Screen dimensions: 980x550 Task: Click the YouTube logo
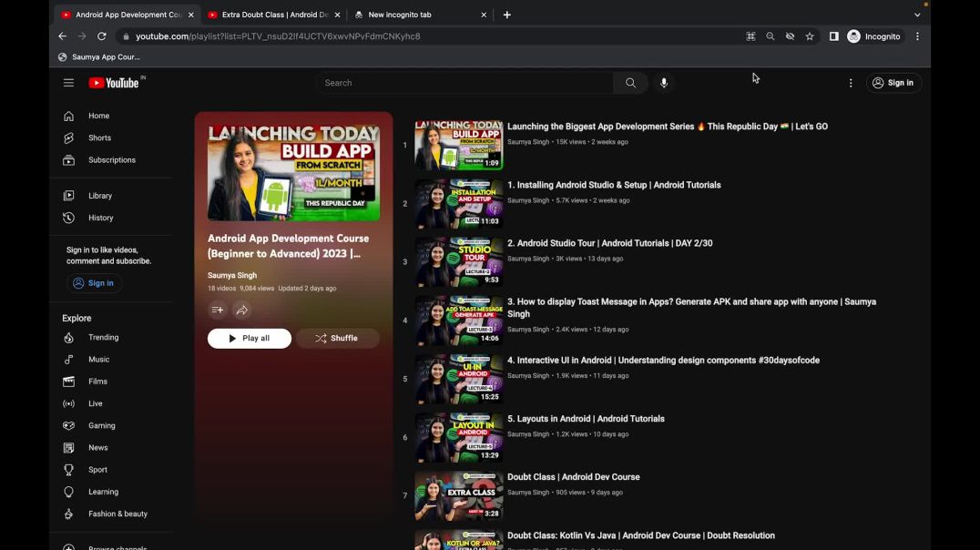pyautogui.click(x=114, y=83)
